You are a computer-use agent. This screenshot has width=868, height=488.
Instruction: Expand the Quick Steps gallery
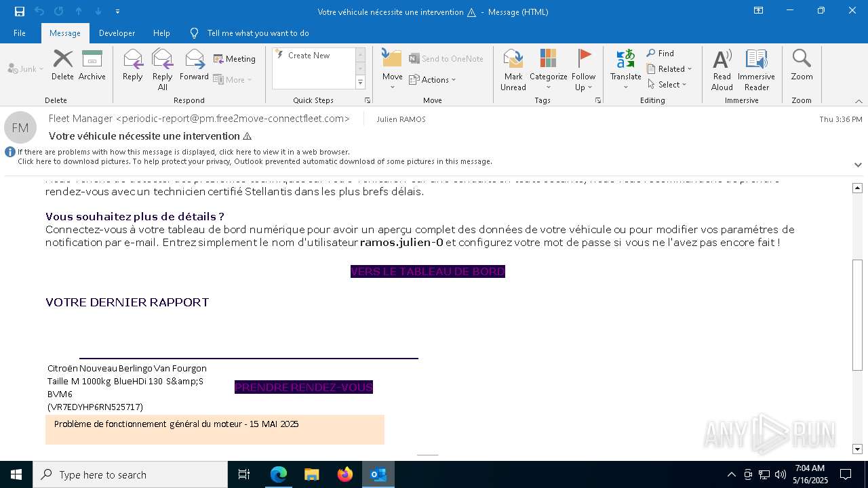(360, 83)
